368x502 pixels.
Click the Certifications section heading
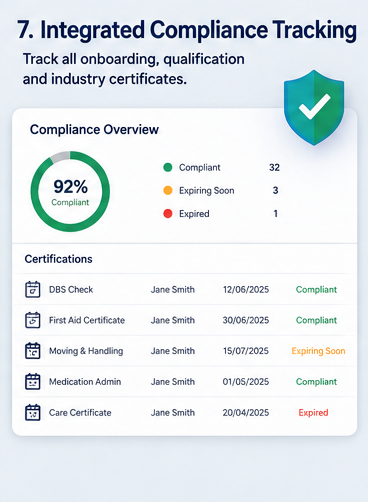(x=58, y=259)
